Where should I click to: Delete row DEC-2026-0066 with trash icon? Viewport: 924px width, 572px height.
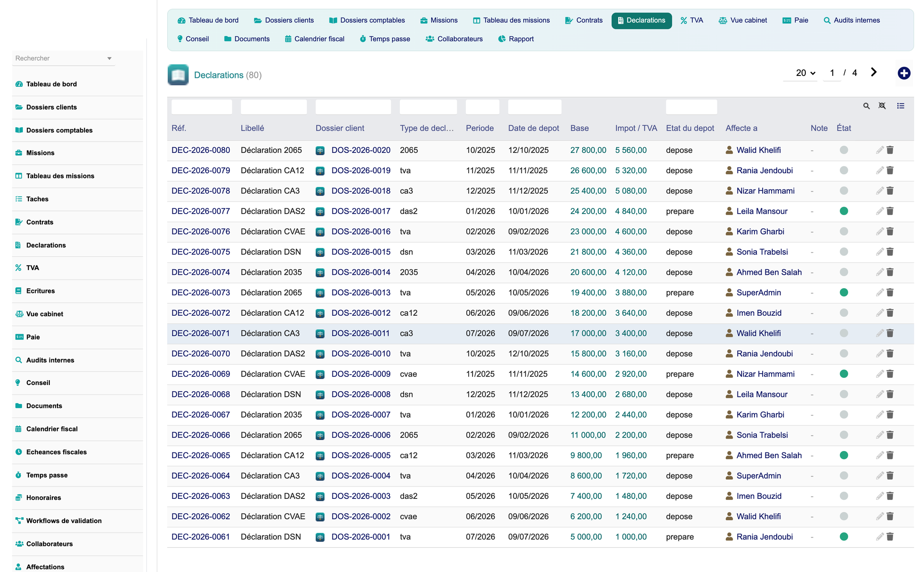890,435
